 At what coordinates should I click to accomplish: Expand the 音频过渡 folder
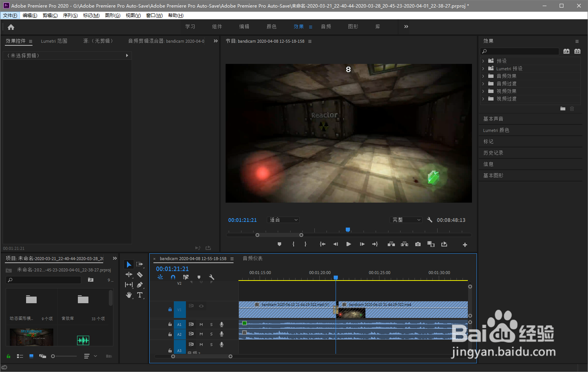point(483,84)
